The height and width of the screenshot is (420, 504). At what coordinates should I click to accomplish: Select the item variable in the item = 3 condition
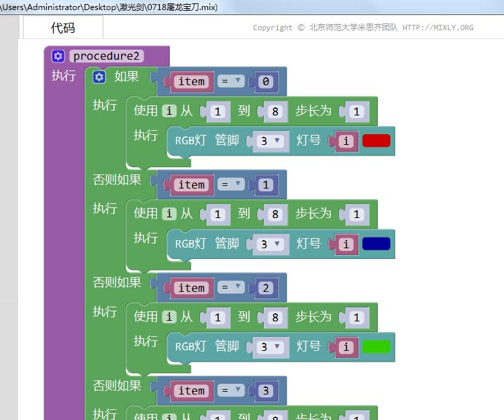tap(191, 391)
